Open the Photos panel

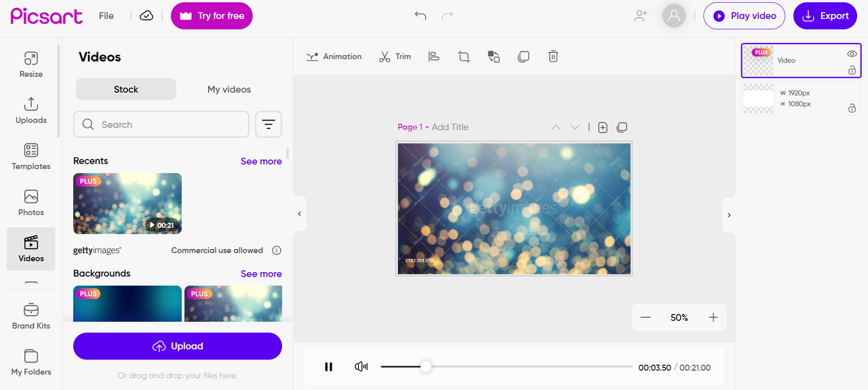pos(31,203)
